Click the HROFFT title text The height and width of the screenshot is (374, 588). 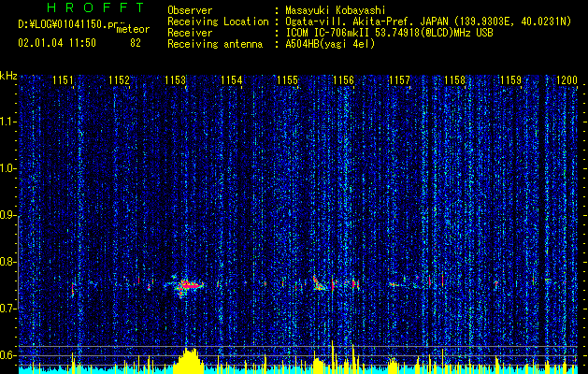tap(95, 7)
